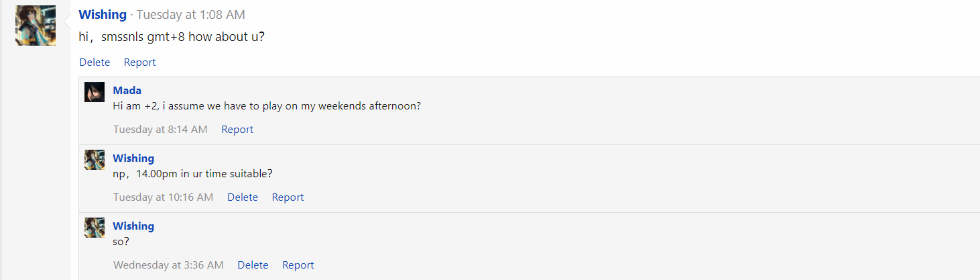This screenshot has width=980, height=280.
Task: Click the "Wednesday at 3:36 AM" comment timestamp
Action: [x=168, y=265]
